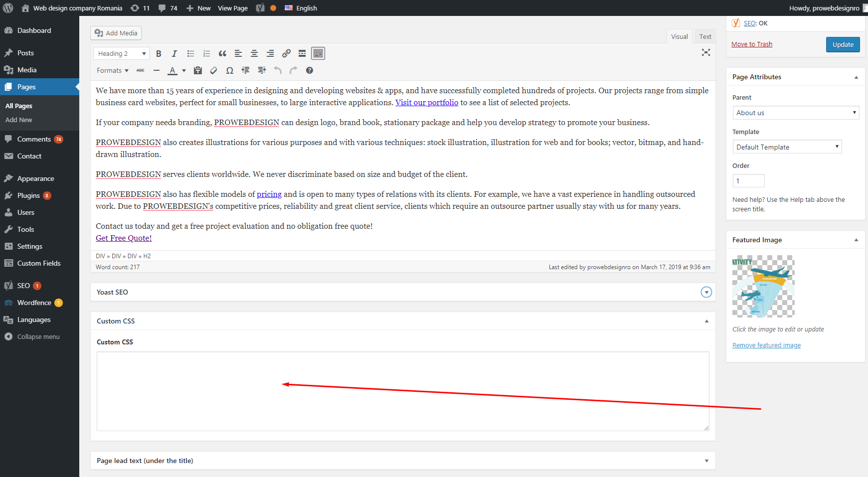Open the Formats dropdown
The height and width of the screenshot is (477, 868).
pos(113,70)
